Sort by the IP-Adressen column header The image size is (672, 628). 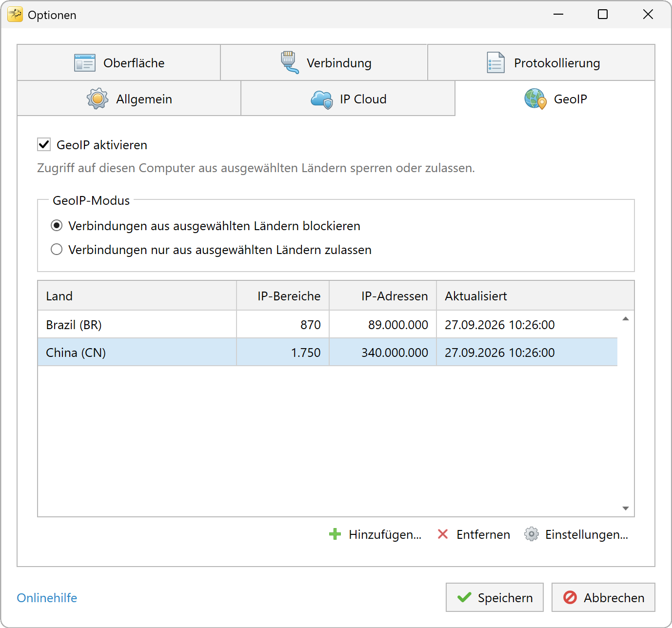[383, 296]
